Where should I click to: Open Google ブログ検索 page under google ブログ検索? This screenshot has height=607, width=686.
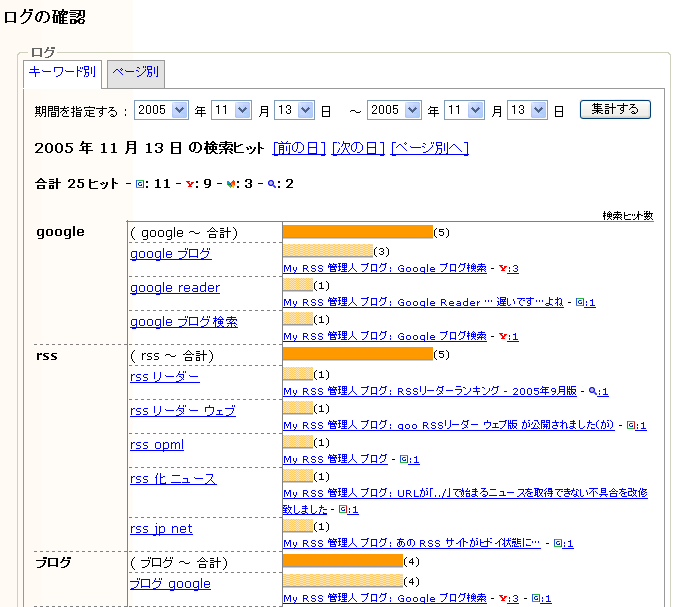tap(385, 337)
